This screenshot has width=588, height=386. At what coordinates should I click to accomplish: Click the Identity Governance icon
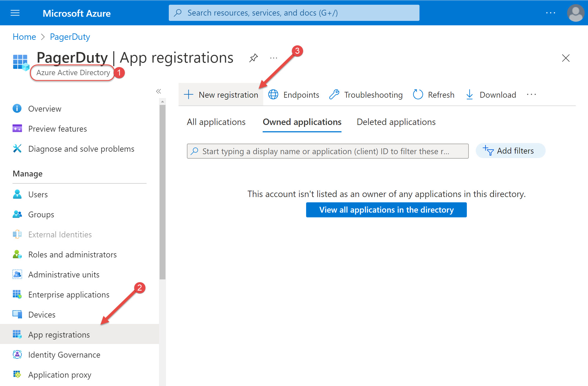pyautogui.click(x=17, y=355)
